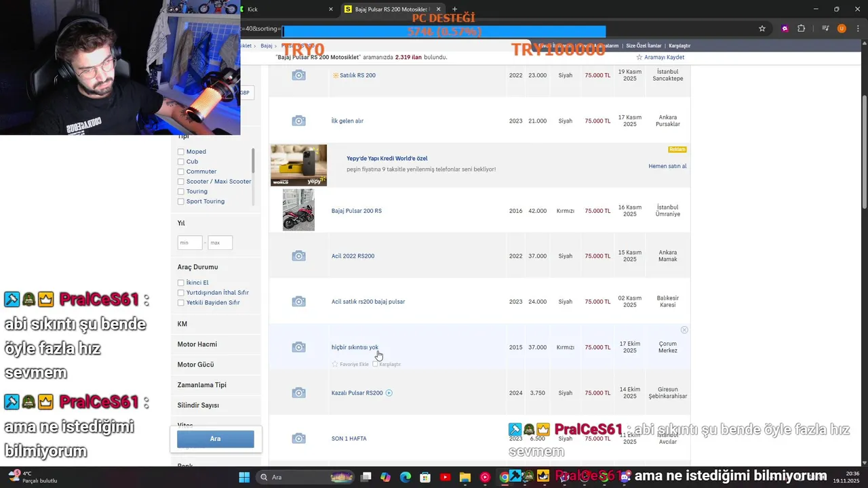Open the purple pinned extension icon
868x488 pixels.
[785, 28]
